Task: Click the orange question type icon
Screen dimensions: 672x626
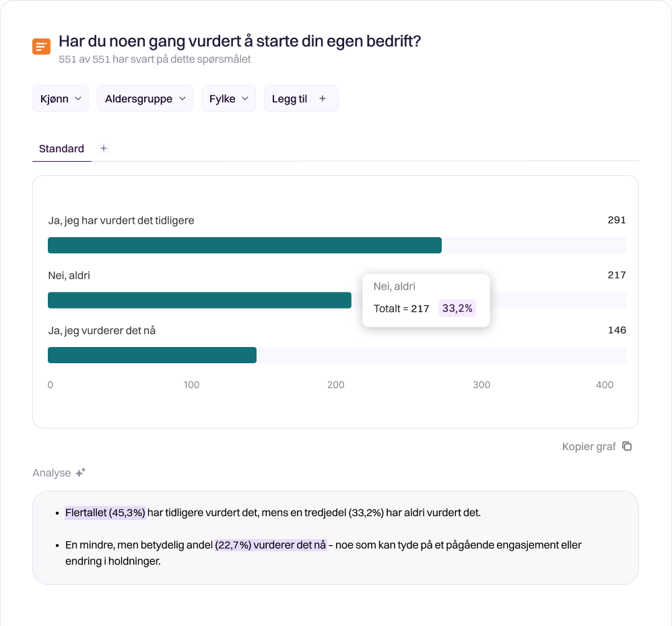Action: (41, 46)
